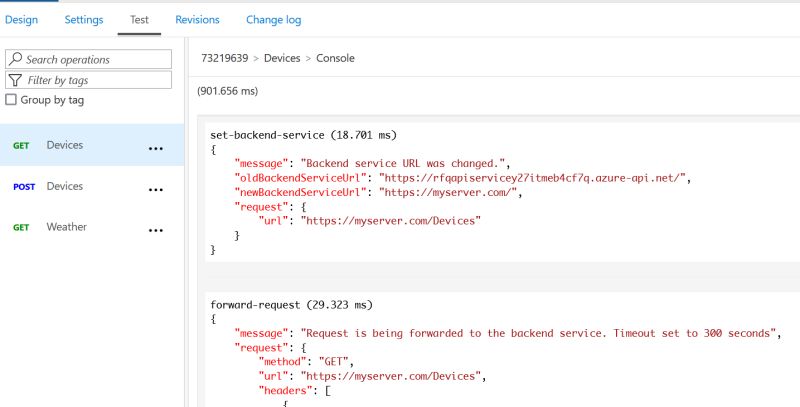Click the set-backend-service (18.701 ms) heading
Image resolution: width=800 pixels, height=407 pixels.
click(304, 135)
